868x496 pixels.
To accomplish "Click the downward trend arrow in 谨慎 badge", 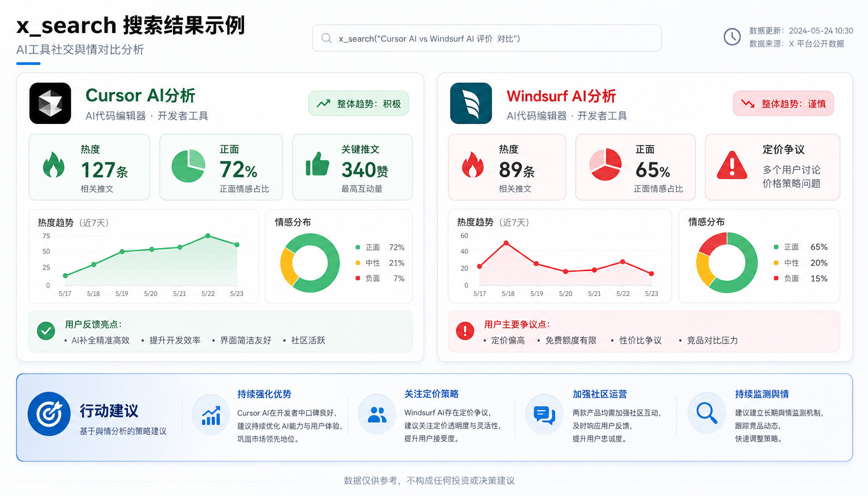I will 748,104.
